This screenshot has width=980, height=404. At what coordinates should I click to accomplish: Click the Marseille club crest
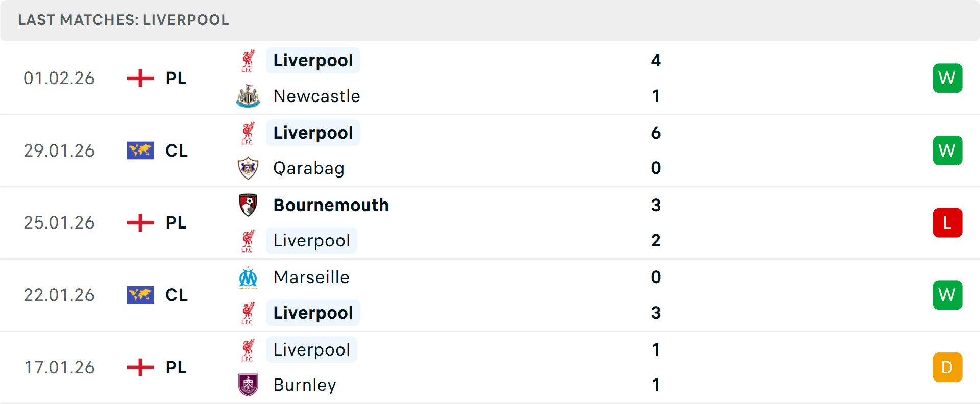(248, 277)
